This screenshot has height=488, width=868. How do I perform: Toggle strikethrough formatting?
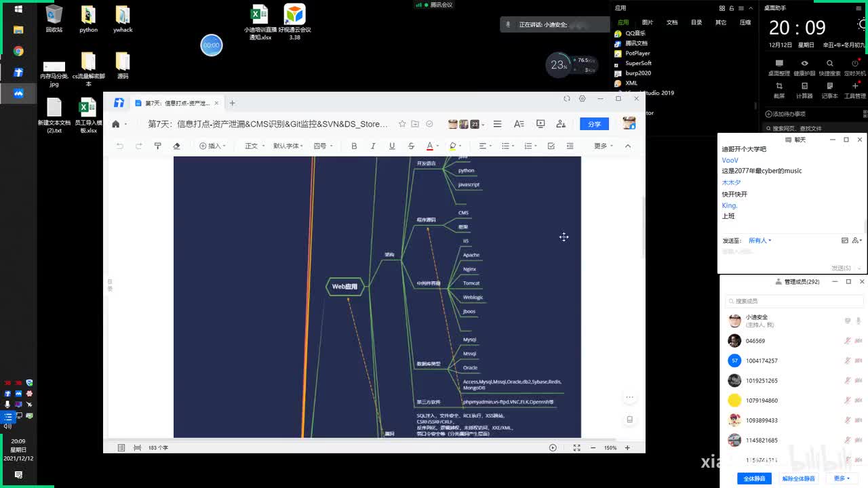point(411,146)
